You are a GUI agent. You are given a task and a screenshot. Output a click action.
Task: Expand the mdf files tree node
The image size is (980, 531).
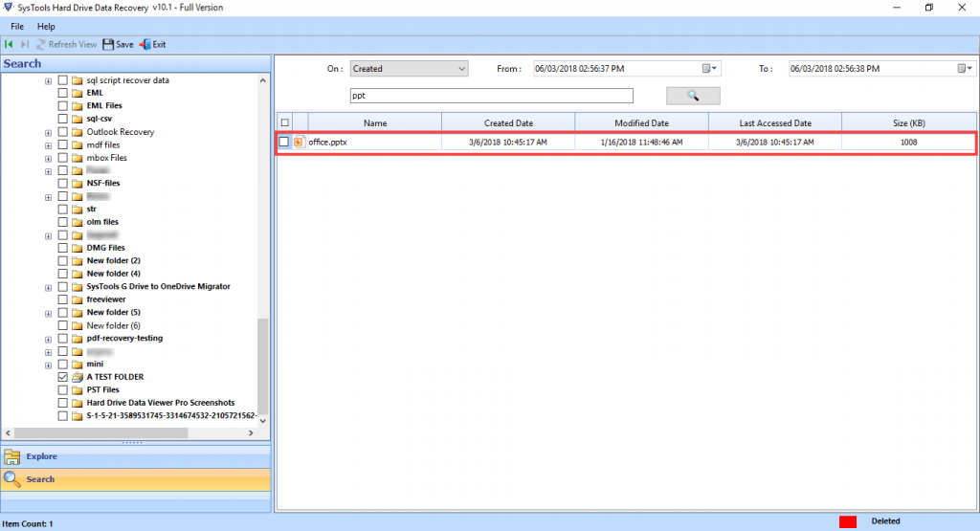pyautogui.click(x=48, y=145)
